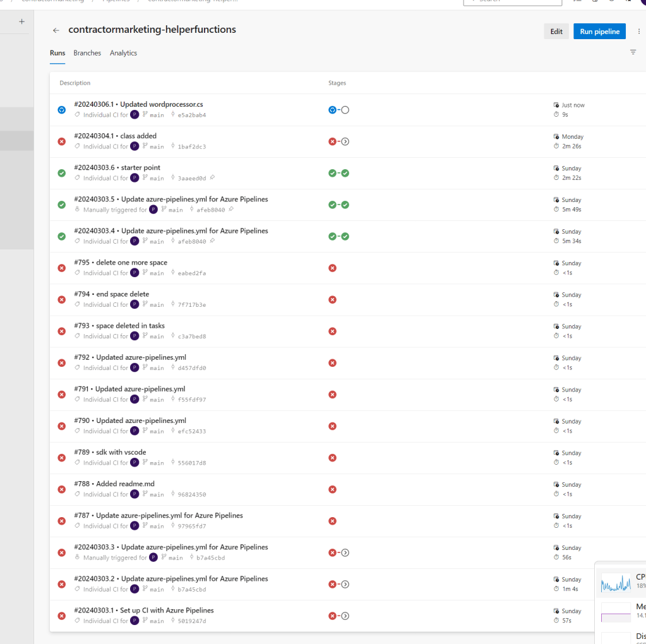Click skipped stage arrow for #20240303.3
Viewport: 646px width, 644px height.
click(345, 553)
